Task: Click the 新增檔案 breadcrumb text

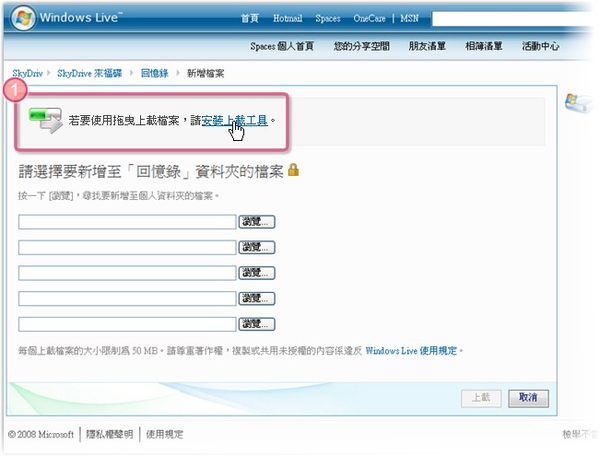Action: [205, 73]
